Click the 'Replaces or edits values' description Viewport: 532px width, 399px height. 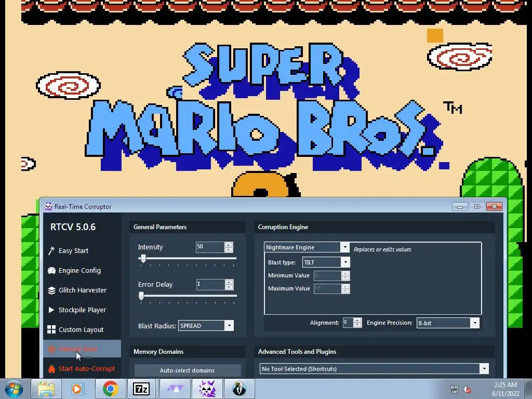[x=382, y=249]
